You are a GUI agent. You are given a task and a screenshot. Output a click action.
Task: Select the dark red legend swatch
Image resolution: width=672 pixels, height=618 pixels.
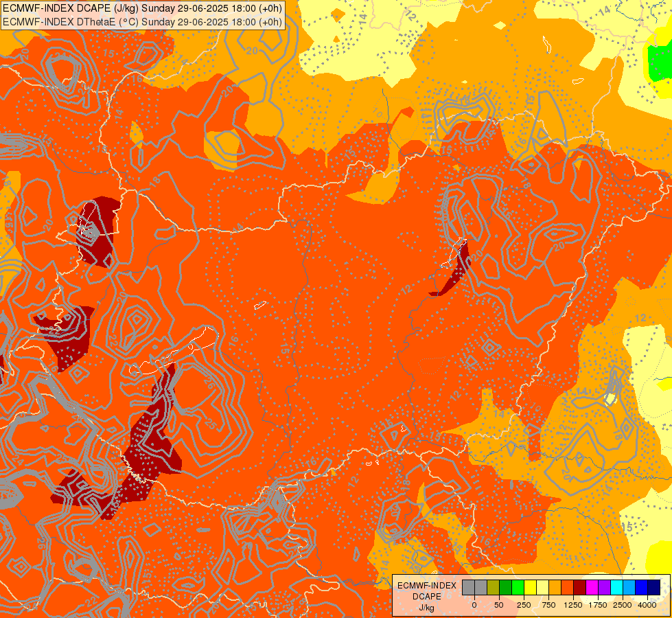[580, 587]
